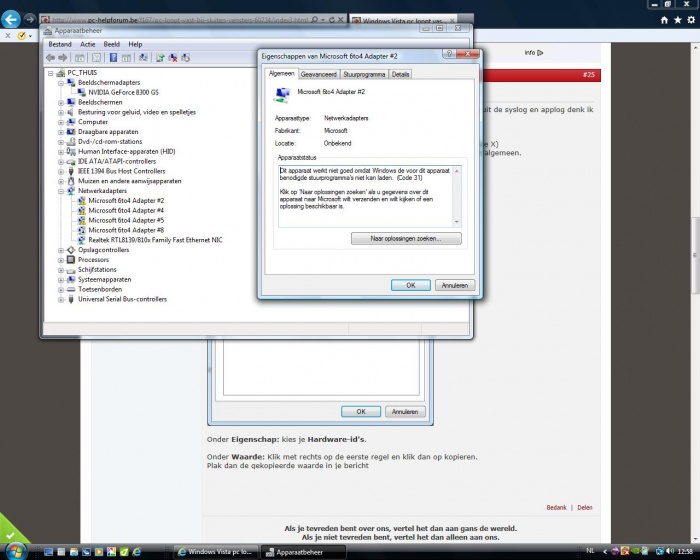The width and height of the screenshot is (700, 560).
Task: Click Norton checkmark icon in browser toolbar
Action: coord(21,36)
